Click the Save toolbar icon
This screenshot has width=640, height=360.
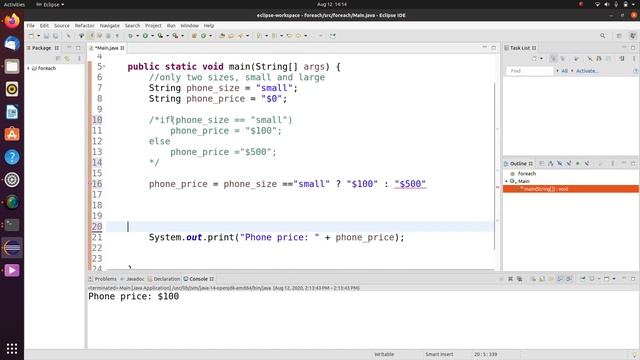click(47, 36)
